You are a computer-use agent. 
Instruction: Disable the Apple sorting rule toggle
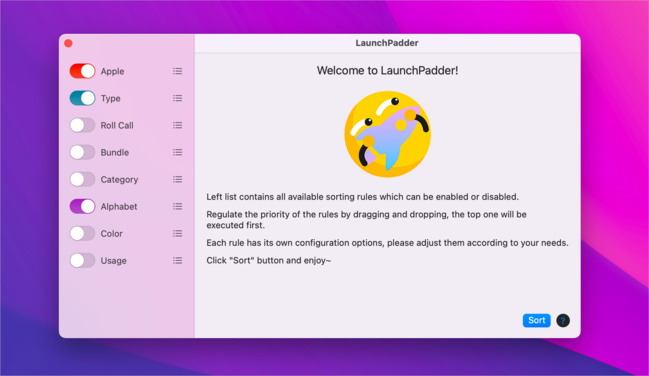82,71
